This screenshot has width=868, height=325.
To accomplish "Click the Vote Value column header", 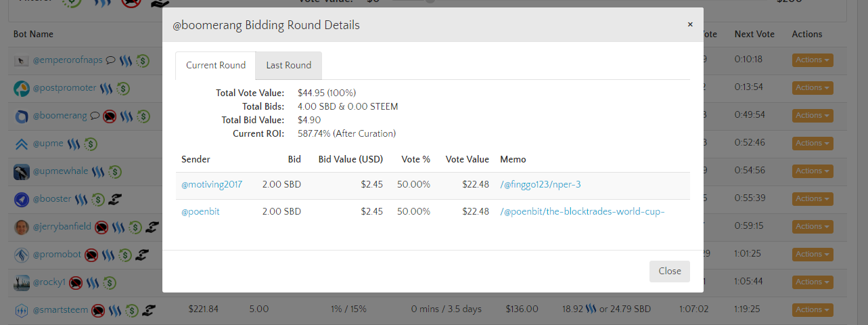I will pos(467,159).
